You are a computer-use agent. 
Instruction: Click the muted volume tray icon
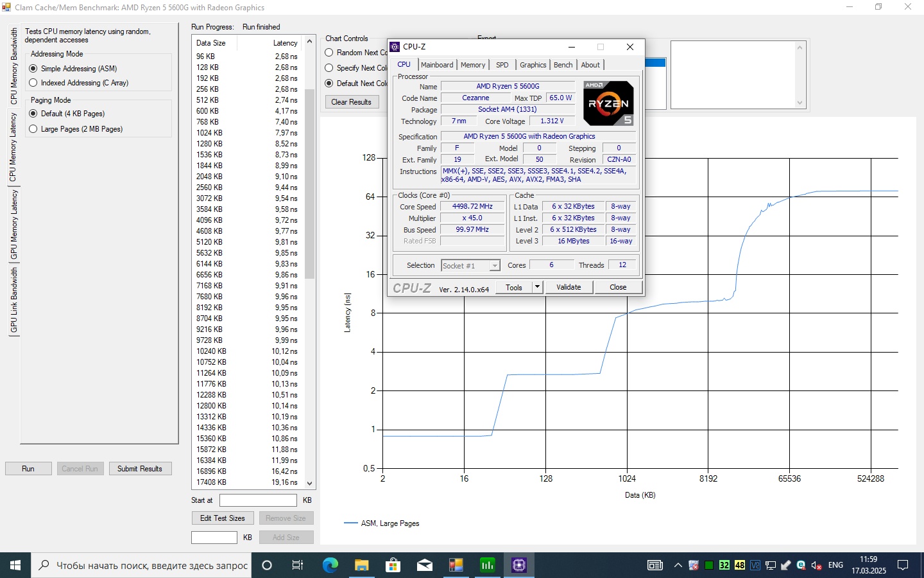[816, 565]
